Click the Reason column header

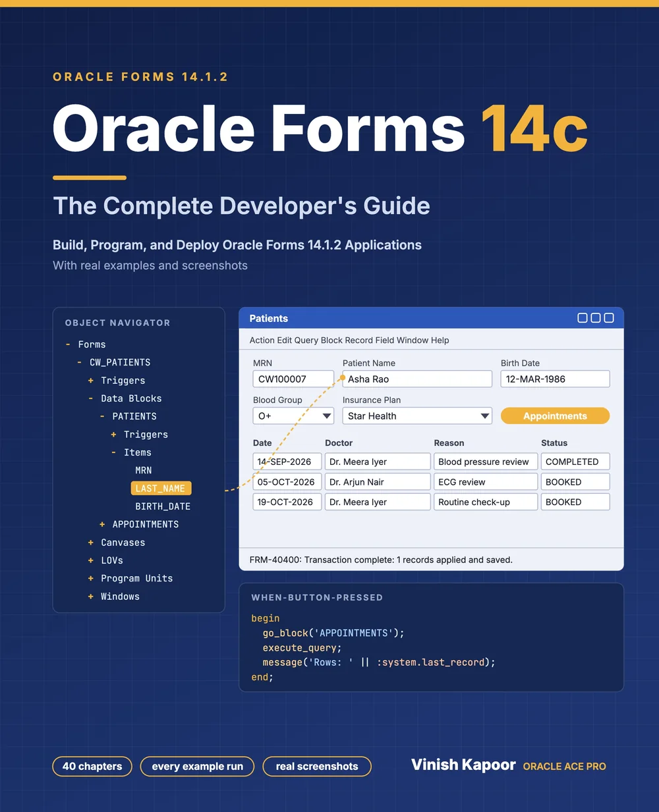[449, 443]
